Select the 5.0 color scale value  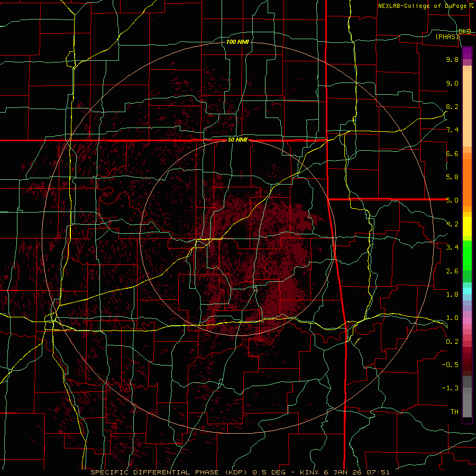pos(452,200)
